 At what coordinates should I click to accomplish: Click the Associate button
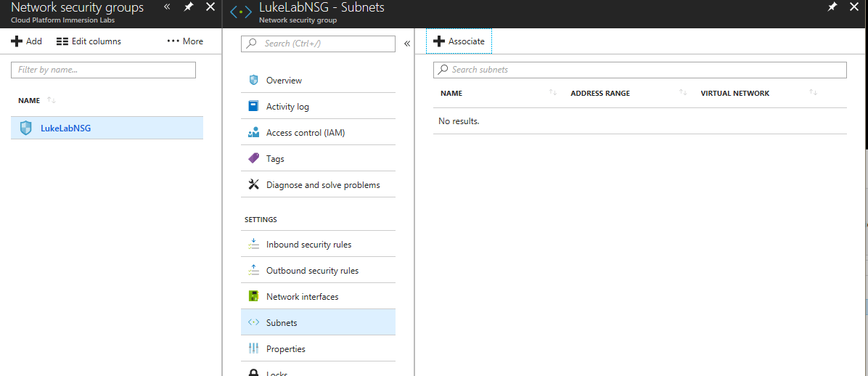click(459, 41)
